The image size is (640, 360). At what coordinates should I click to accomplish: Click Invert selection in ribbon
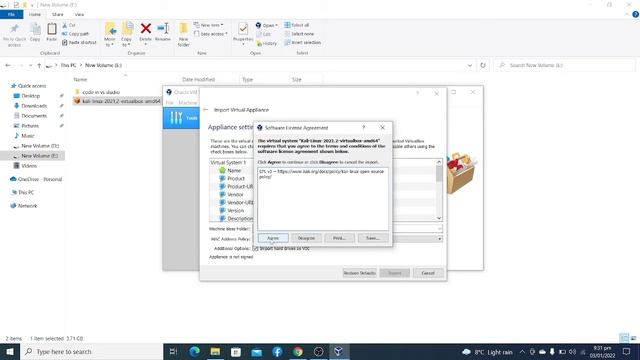pos(303,42)
